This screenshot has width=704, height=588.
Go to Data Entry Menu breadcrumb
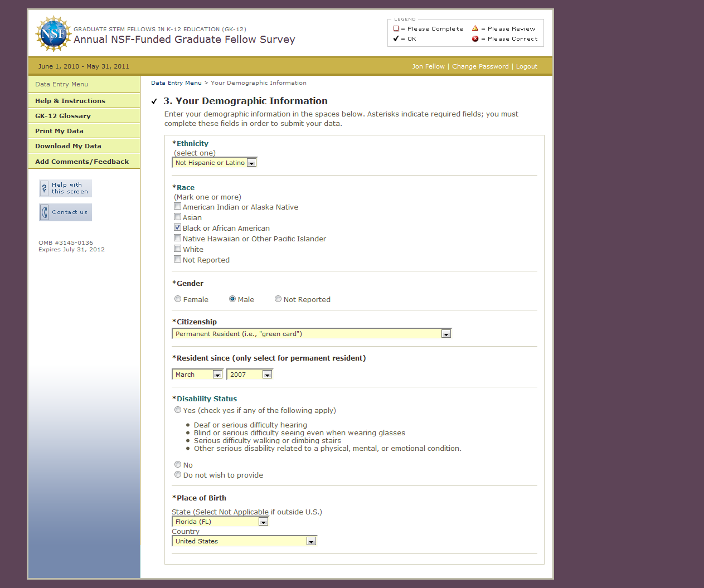click(176, 83)
